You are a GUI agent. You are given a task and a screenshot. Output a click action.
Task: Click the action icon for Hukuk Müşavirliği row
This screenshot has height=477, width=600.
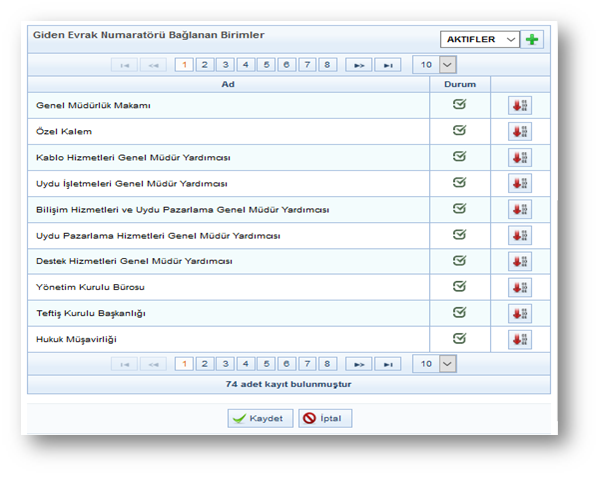[519, 339]
